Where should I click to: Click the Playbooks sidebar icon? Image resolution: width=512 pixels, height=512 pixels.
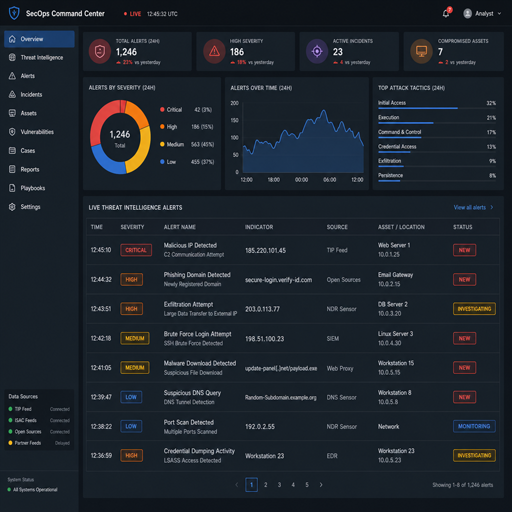coord(12,188)
